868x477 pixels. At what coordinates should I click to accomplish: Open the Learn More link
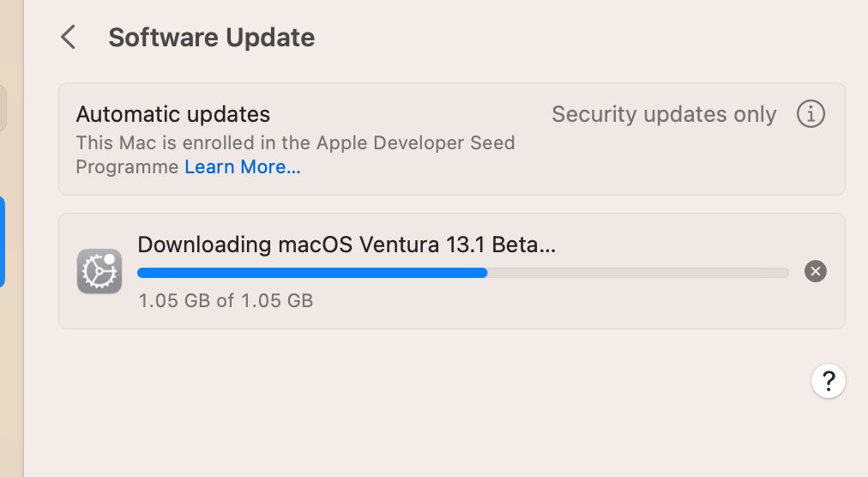coord(243,167)
